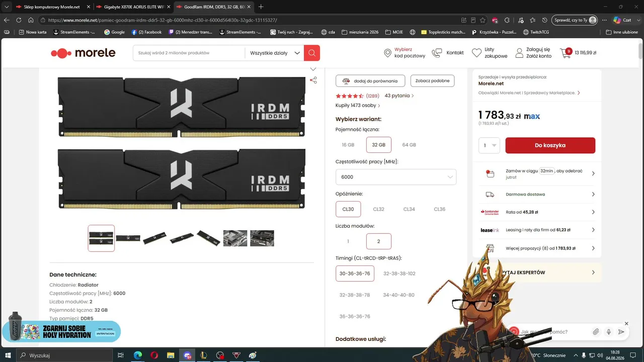Screen dimensions: 644x362
Task: Select the second product thumbnail image
Action: click(128, 238)
